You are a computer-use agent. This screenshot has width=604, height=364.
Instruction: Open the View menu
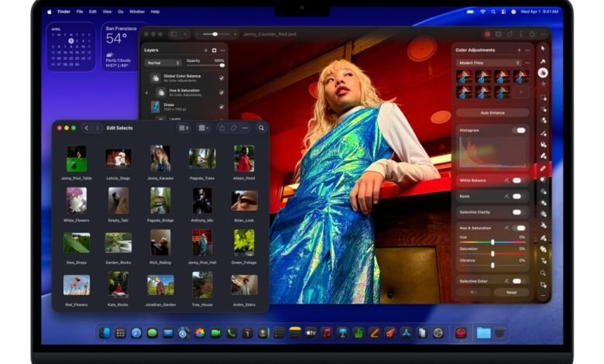(107, 12)
